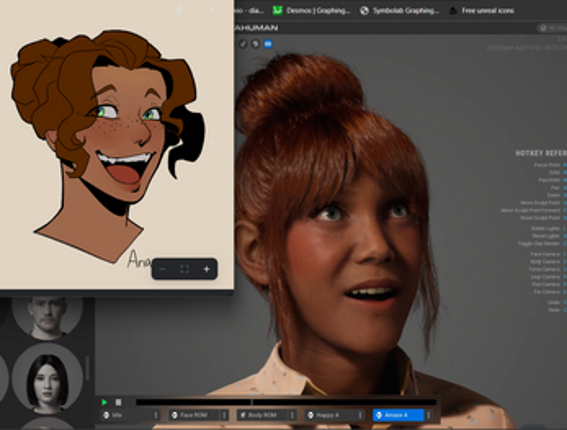
Task: Zoom in with the image viewer plus button
Action: 206,269
